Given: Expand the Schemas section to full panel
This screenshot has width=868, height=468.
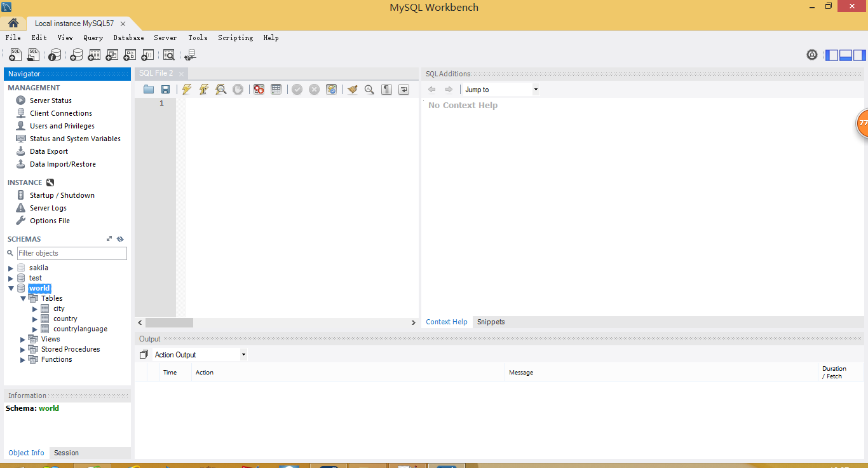Looking at the screenshot, I should 109,239.
